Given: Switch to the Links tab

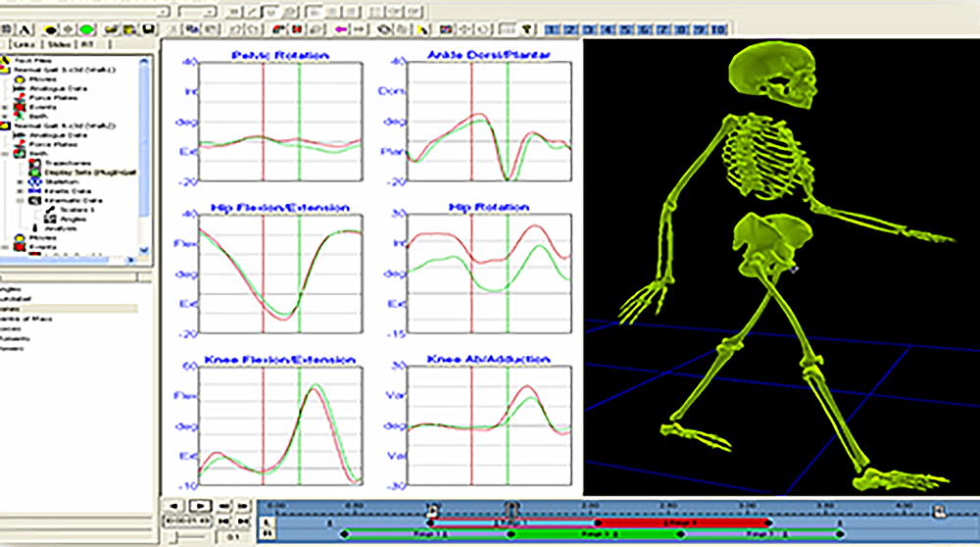Looking at the screenshot, I should tap(19, 45).
